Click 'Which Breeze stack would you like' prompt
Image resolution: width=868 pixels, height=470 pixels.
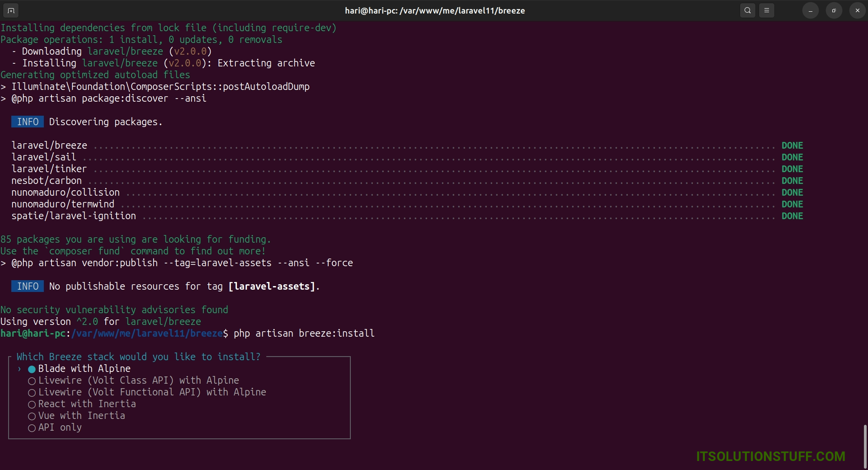(x=139, y=357)
